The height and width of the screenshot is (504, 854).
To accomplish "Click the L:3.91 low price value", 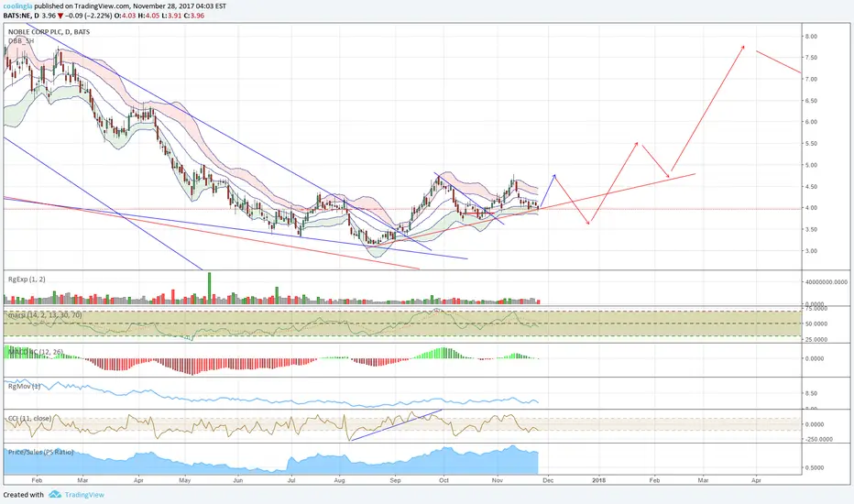I will tap(171, 16).
